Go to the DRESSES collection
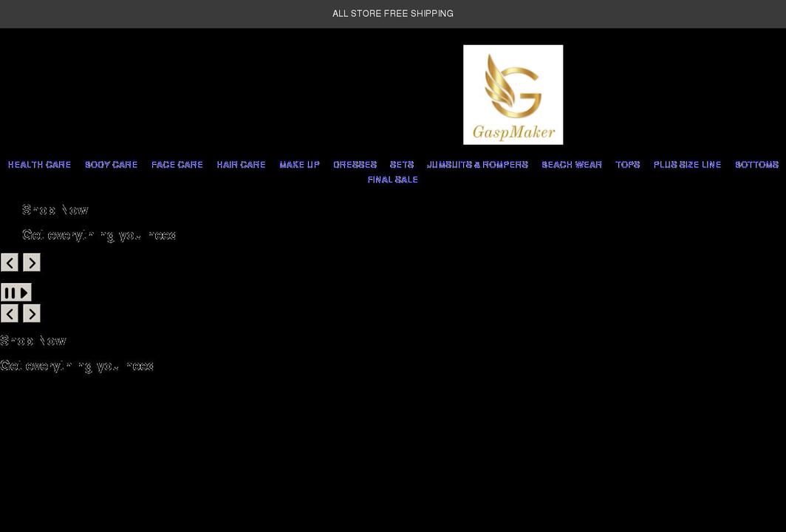The image size is (786, 532). point(355,164)
